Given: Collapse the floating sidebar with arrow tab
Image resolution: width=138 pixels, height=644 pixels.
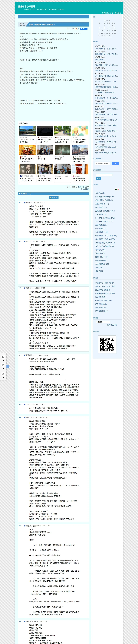Looking at the screenshot, I should tap(8, 367).
